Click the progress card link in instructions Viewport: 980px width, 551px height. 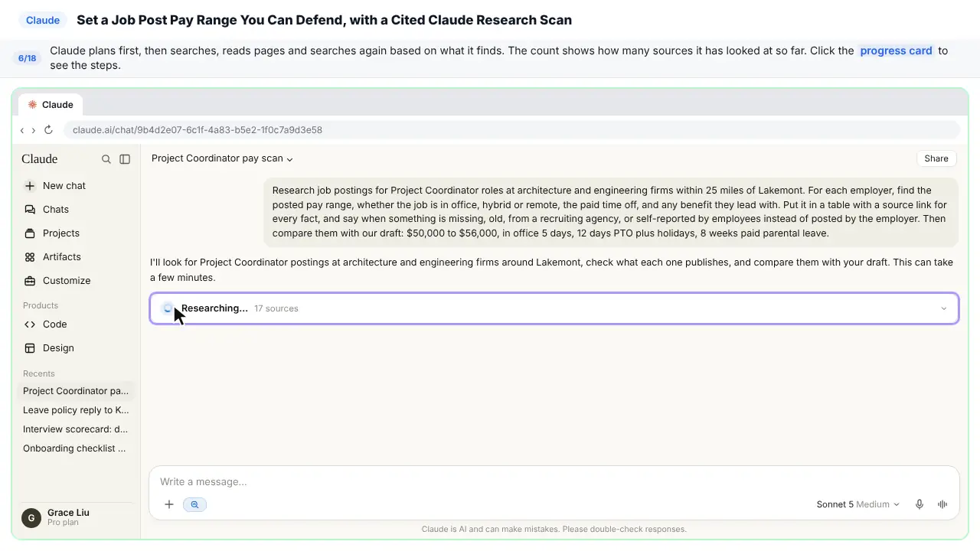pyautogui.click(x=896, y=51)
